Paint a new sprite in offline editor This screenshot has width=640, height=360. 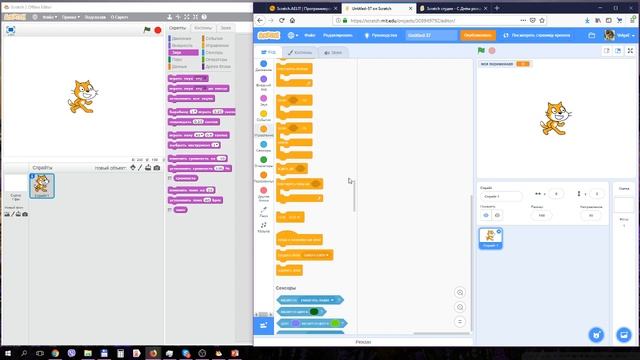pos(140,168)
